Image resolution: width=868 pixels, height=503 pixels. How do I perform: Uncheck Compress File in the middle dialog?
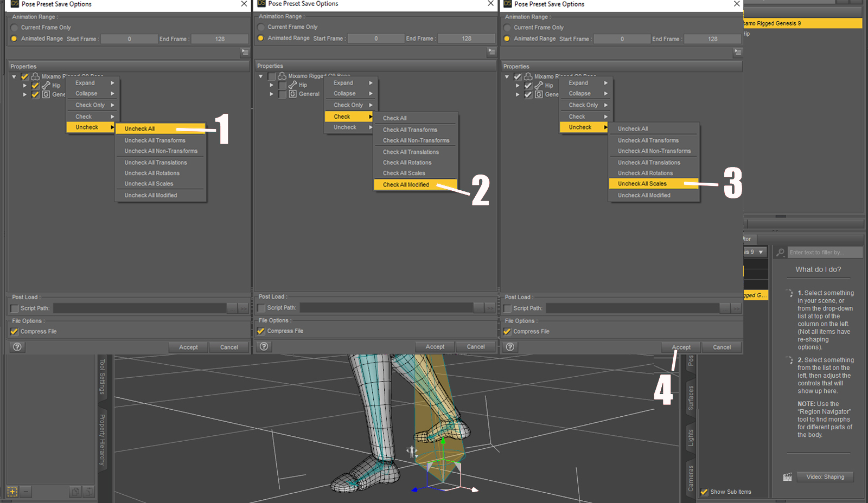pos(261,331)
